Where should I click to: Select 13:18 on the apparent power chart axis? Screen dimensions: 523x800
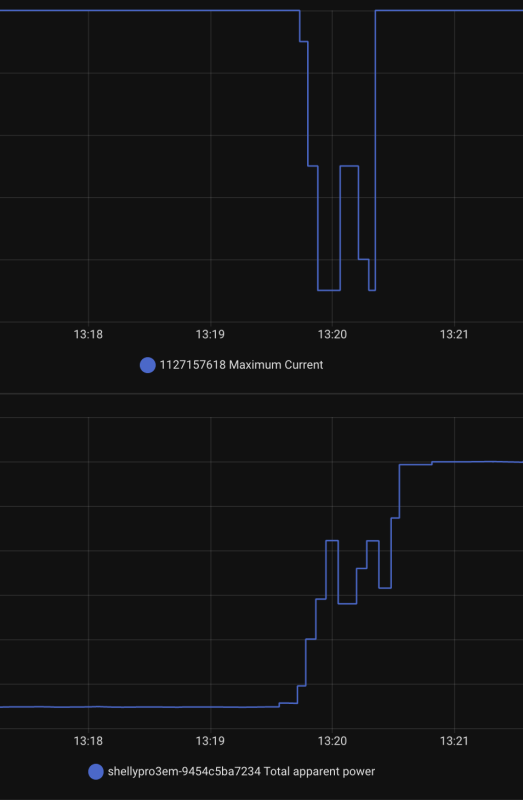[88, 741]
